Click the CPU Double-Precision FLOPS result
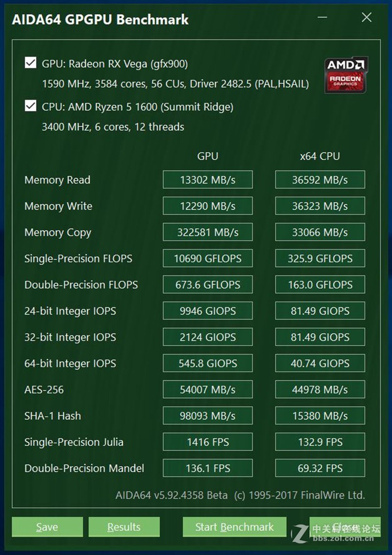This screenshot has width=392, height=555. coord(320,285)
